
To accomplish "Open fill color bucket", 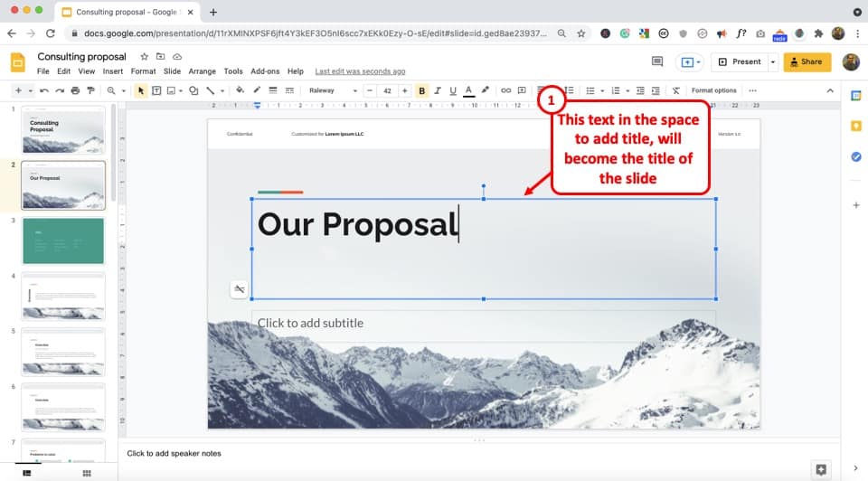I will [x=240, y=90].
